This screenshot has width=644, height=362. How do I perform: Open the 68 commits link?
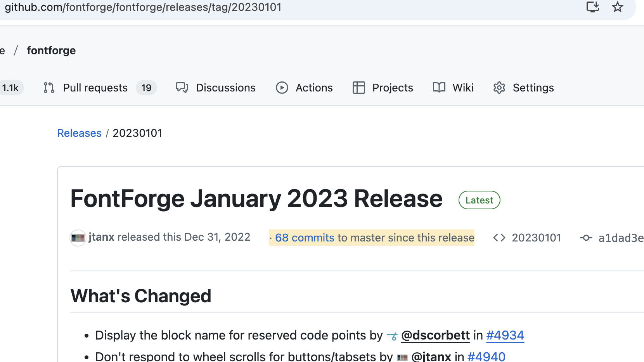(305, 238)
